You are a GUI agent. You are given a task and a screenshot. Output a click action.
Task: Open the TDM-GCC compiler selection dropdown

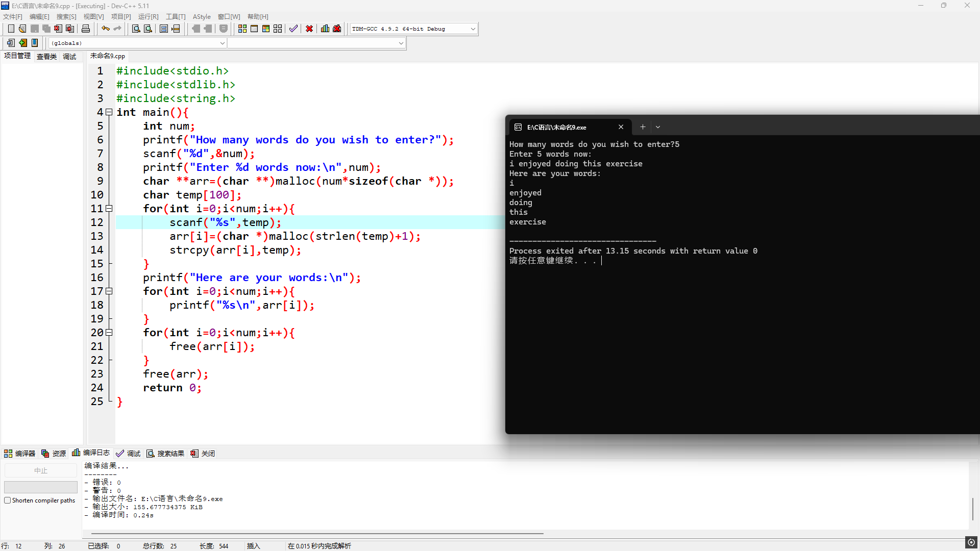(473, 29)
